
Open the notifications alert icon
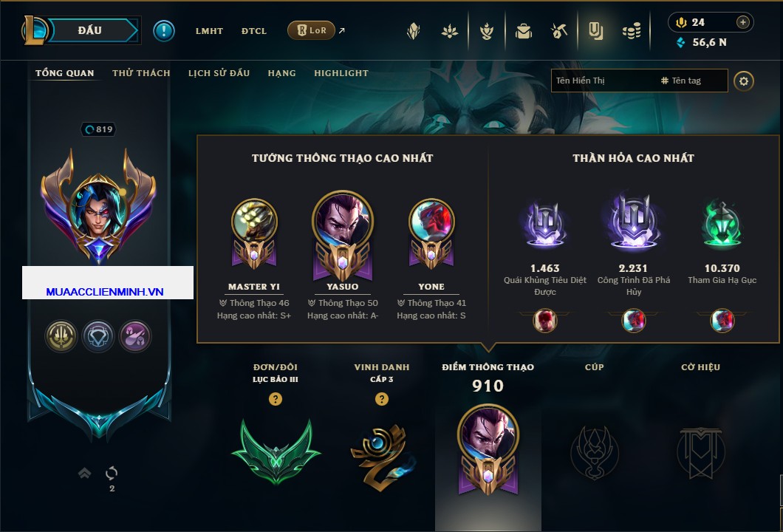(164, 31)
